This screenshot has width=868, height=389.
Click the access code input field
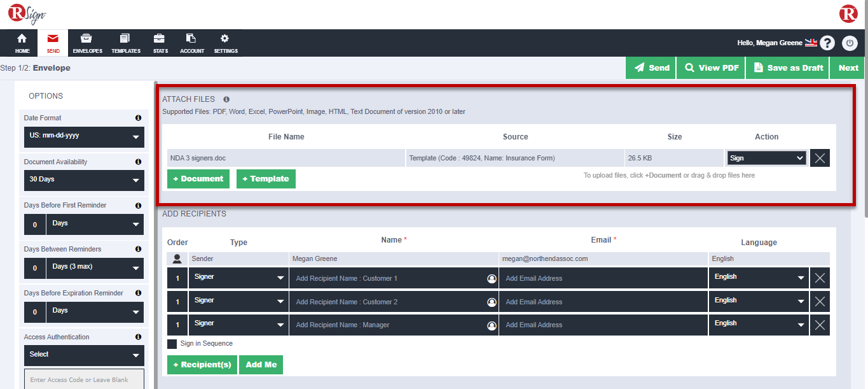84,379
